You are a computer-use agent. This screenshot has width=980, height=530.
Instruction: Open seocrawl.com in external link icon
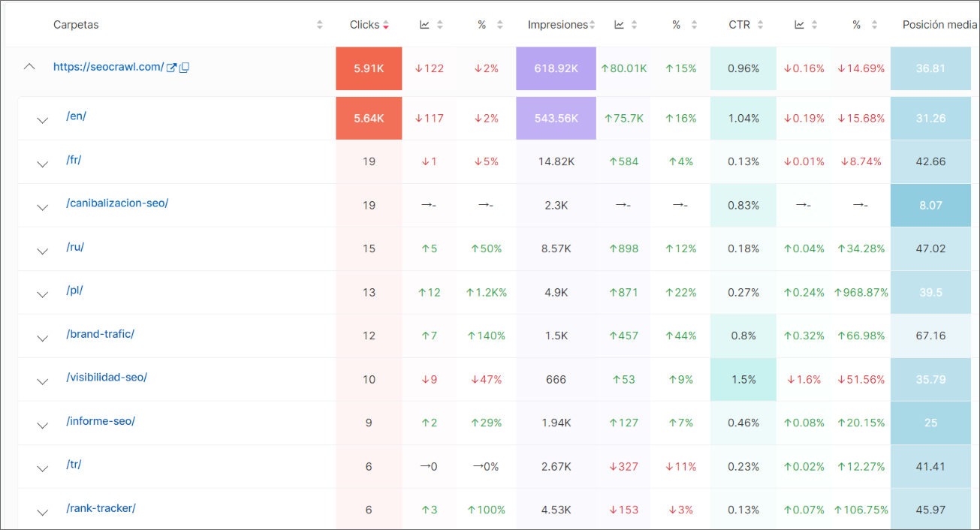coord(171,68)
